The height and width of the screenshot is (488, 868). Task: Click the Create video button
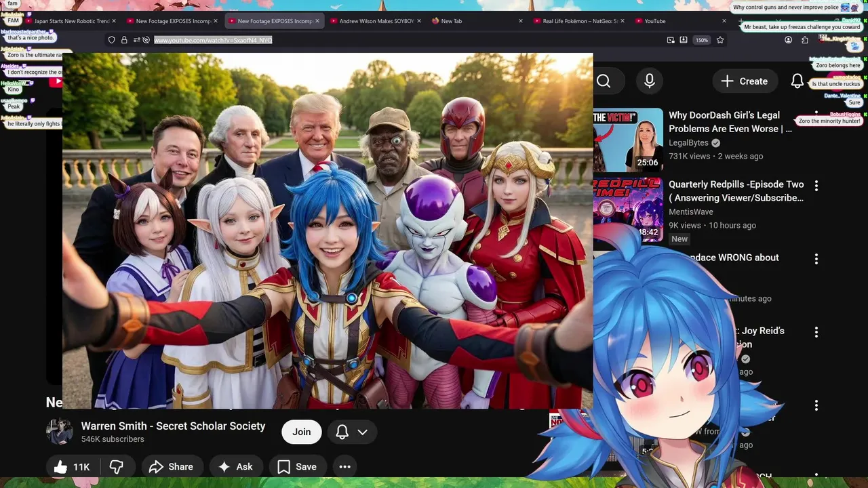(744, 81)
